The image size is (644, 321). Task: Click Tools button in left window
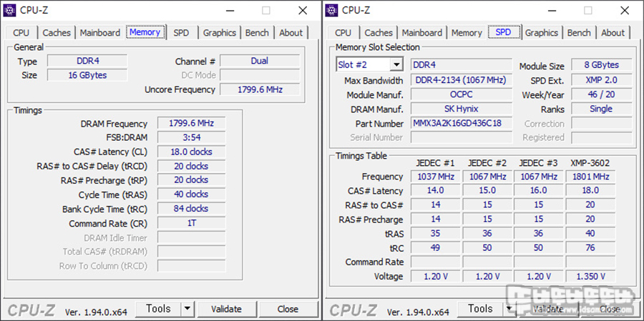[158, 309]
